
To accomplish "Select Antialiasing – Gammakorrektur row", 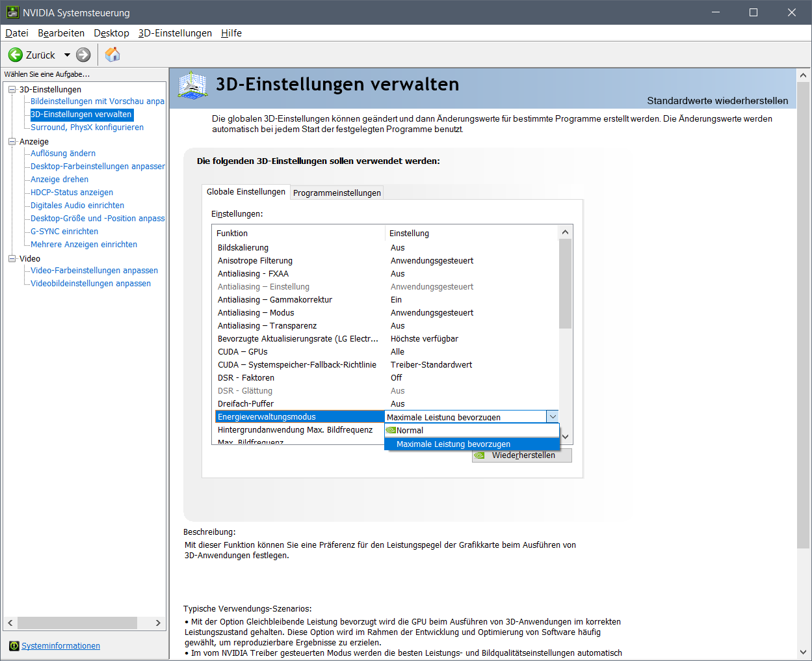I will [386, 300].
